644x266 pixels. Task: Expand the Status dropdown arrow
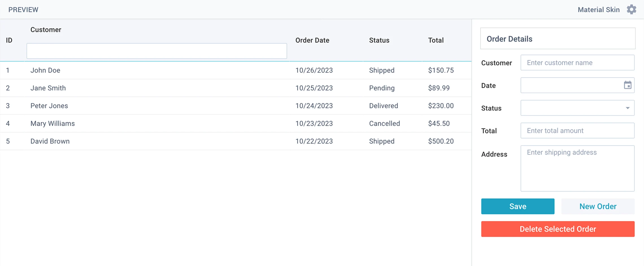(x=627, y=108)
